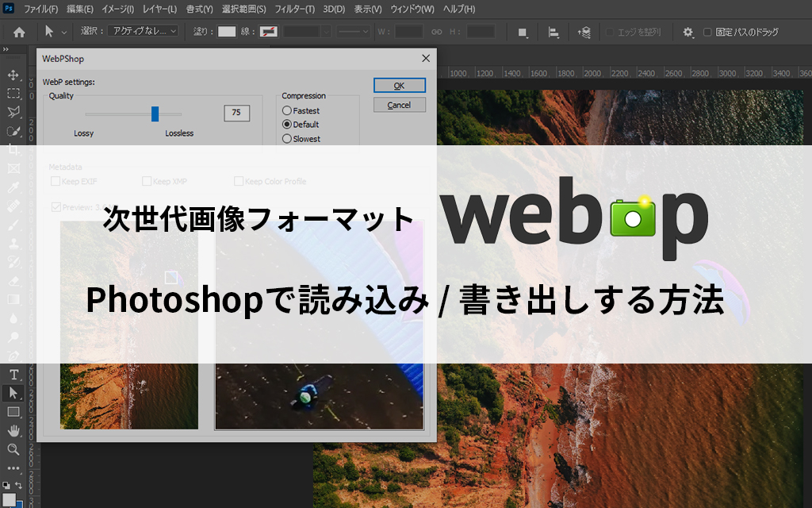Select the Healing Brush bandage tool
Image resolution: width=812 pixels, height=508 pixels.
(13, 206)
